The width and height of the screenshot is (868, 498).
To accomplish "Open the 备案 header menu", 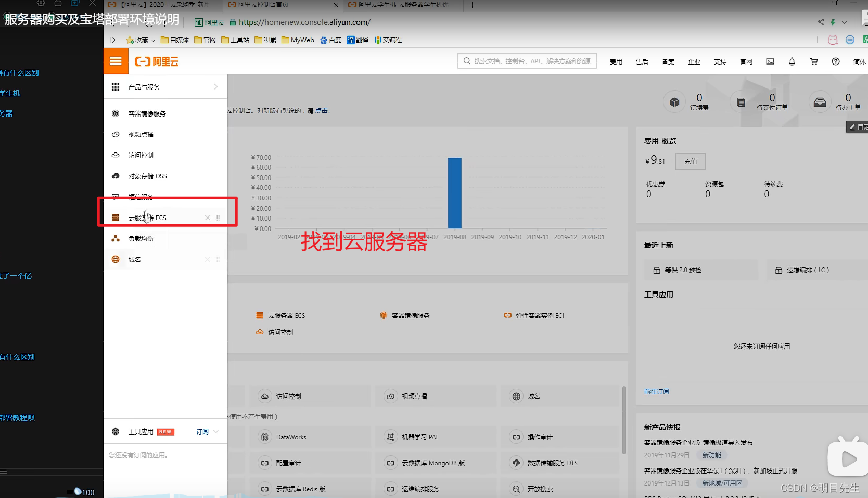I will click(668, 61).
